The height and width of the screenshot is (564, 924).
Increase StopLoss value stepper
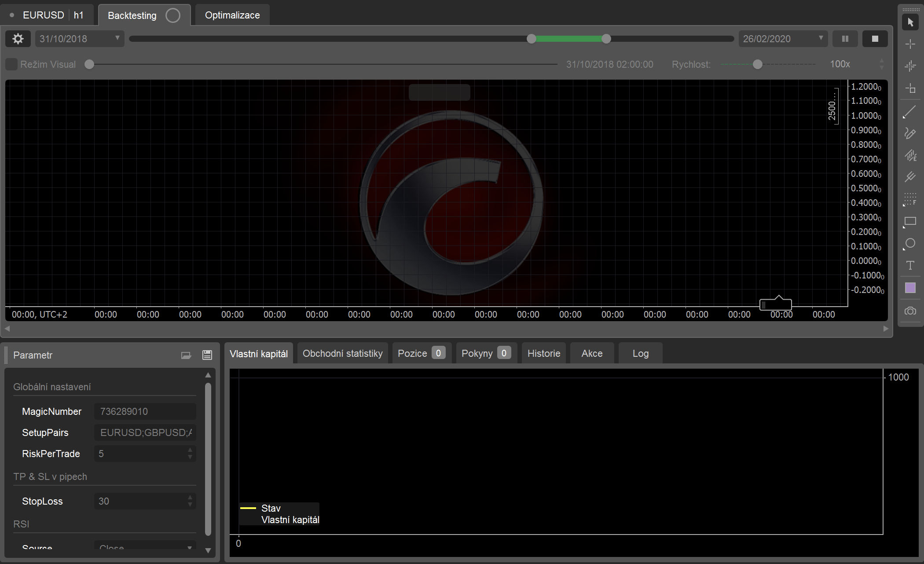click(x=190, y=498)
